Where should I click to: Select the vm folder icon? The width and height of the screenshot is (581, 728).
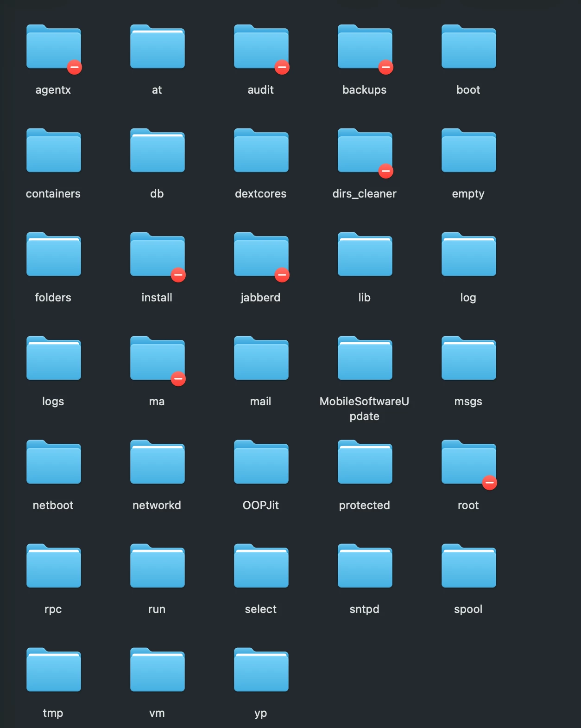point(158,670)
